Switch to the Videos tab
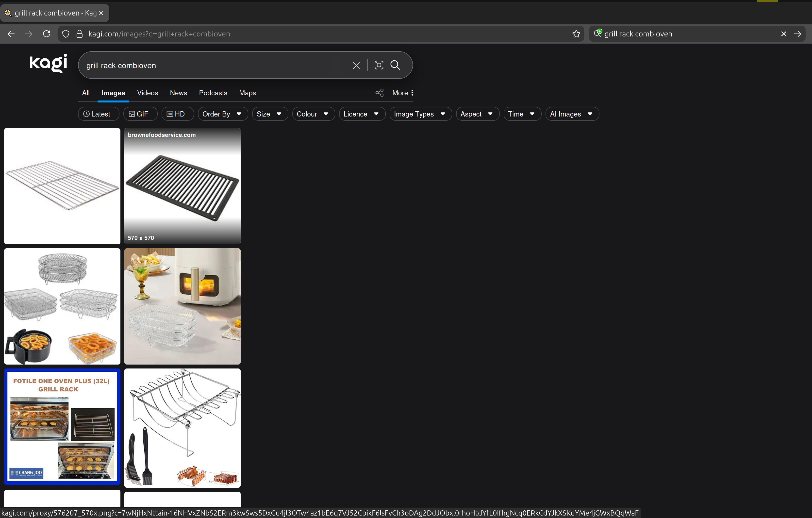Image resolution: width=812 pixels, height=518 pixels. tap(147, 93)
